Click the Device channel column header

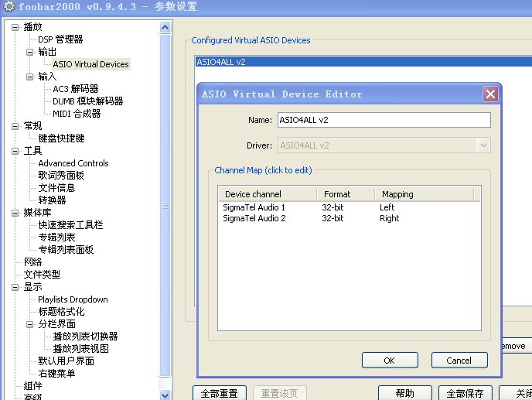click(x=268, y=194)
